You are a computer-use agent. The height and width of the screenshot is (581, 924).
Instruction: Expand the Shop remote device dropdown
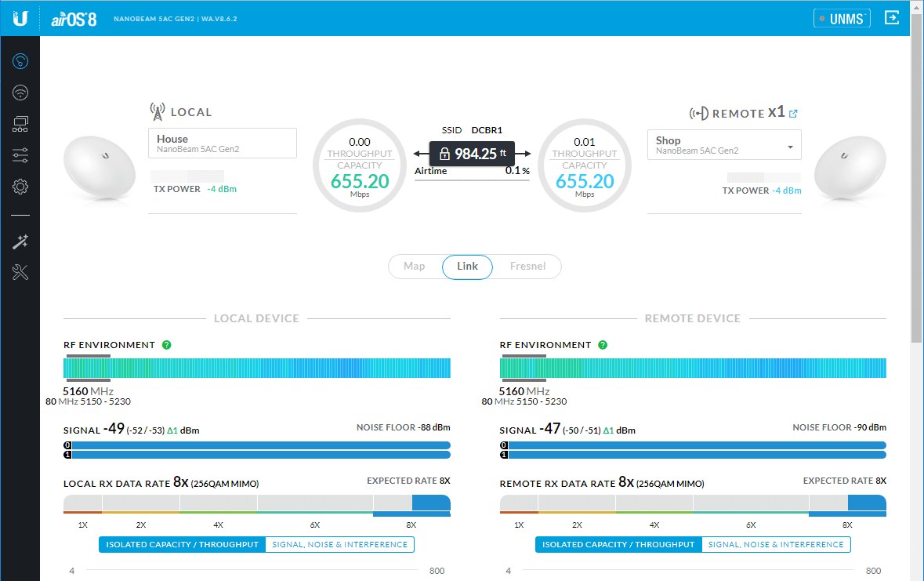724,145
